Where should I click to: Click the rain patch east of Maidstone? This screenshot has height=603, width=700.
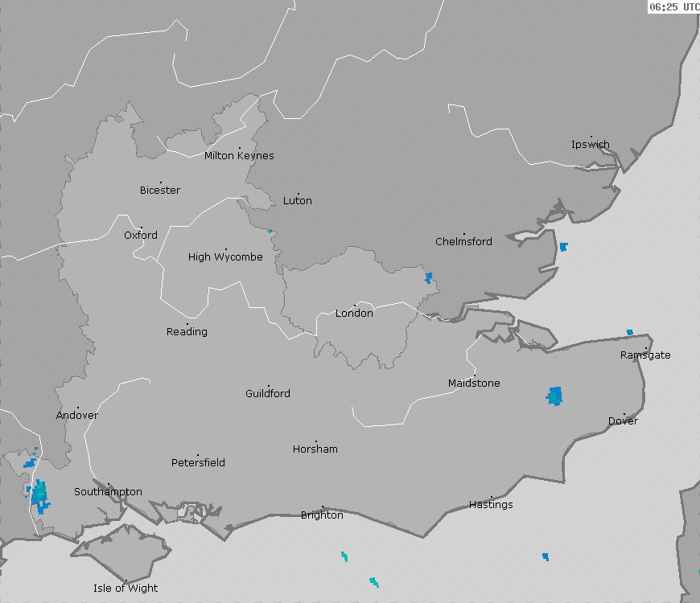555,396
